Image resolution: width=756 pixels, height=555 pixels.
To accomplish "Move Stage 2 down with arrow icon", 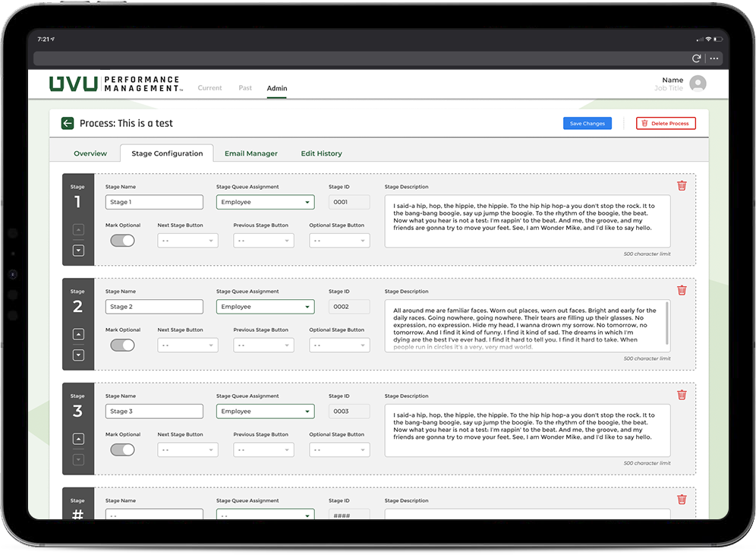I will point(78,355).
